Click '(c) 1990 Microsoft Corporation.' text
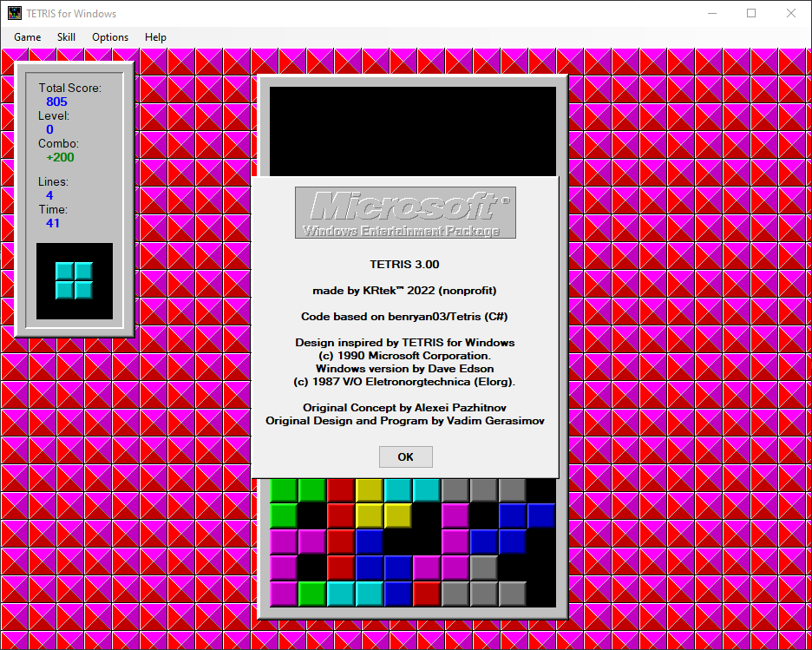 click(x=404, y=356)
